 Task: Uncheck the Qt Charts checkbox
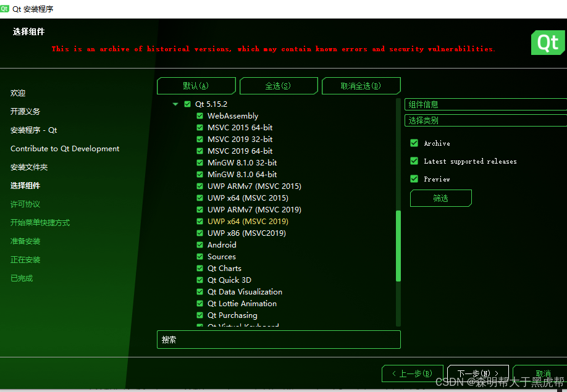click(199, 269)
